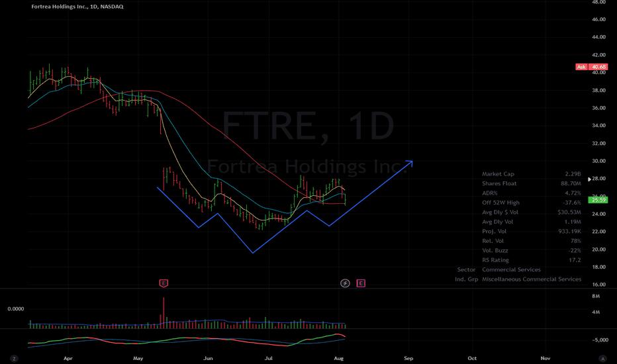The image size is (617, 364).
Task: Click the lightning bolt event marker near August
Action: pos(345,283)
